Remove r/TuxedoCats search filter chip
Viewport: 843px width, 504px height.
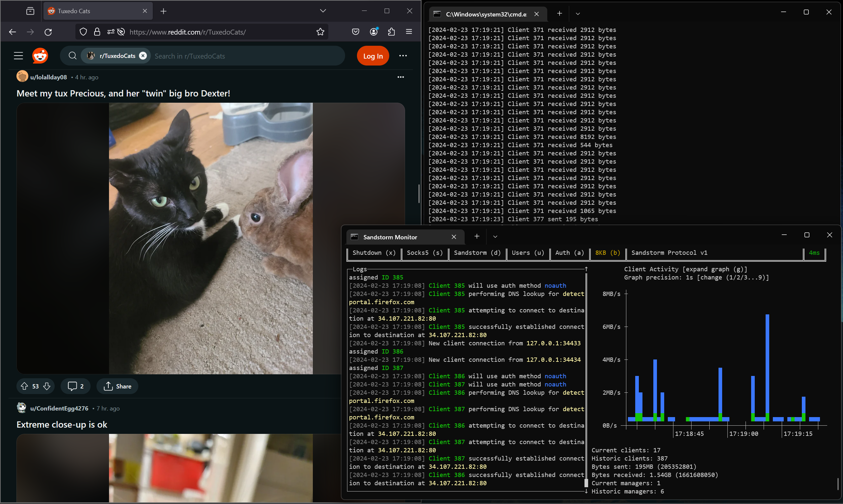click(143, 56)
